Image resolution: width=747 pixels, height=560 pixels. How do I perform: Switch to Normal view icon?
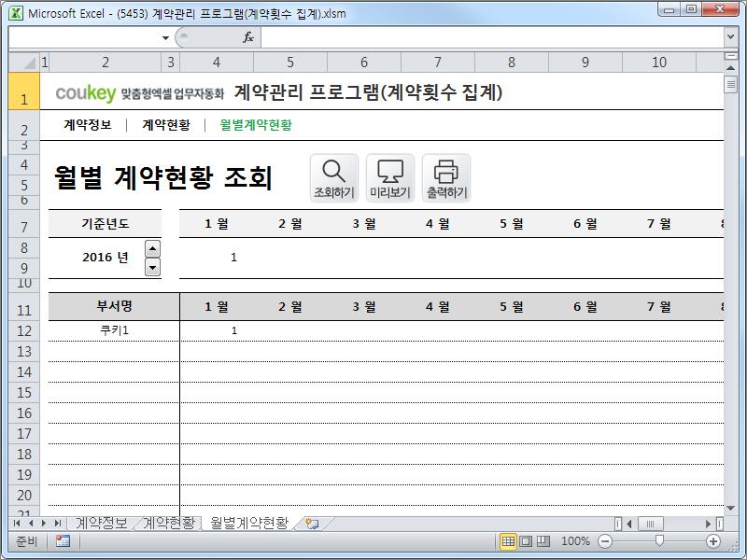[508, 541]
